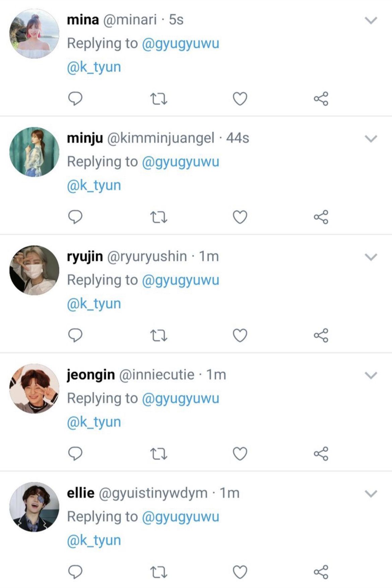Tap the @k_tyun mention in jeongin's tweet

click(x=94, y=422)
